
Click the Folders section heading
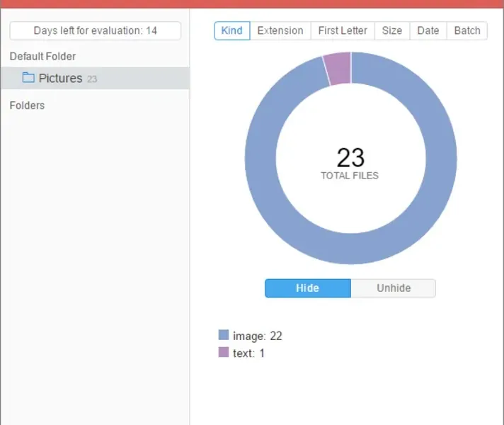click(x=27, y=106)
